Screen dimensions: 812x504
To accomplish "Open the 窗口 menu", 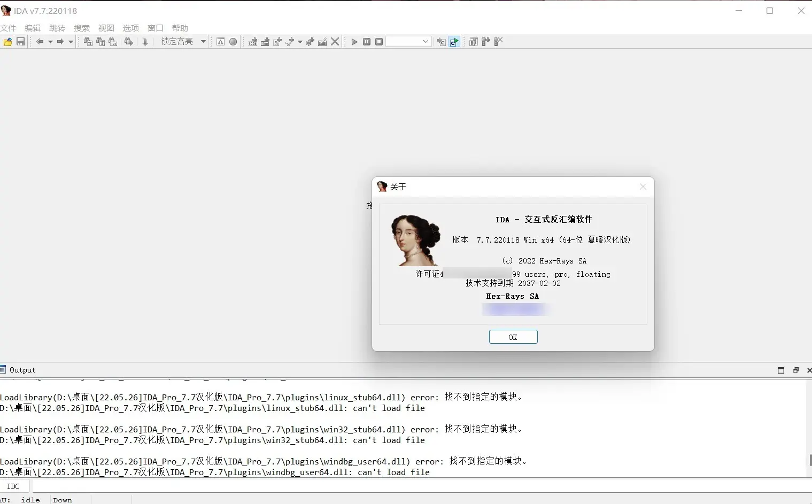I will point(156,28).
